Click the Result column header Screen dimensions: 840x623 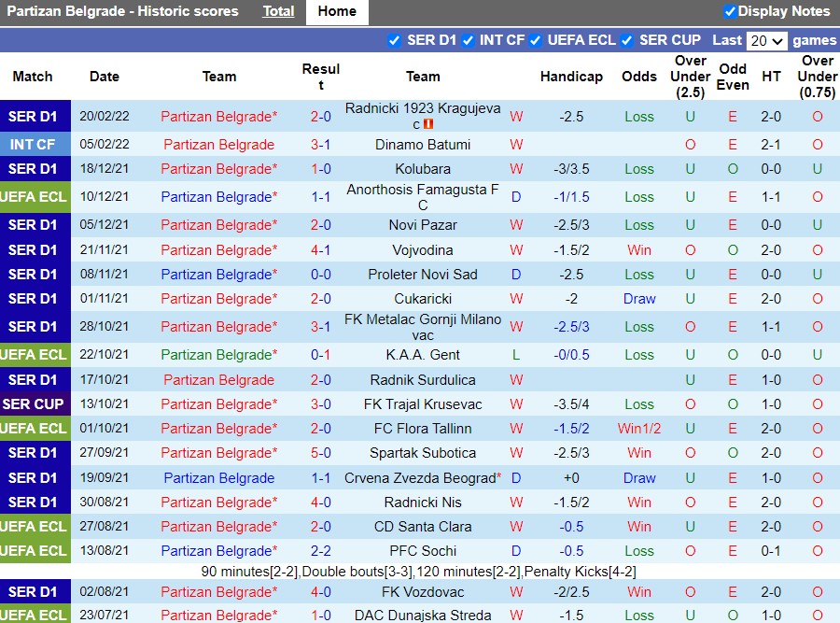pyautogui.click(x=321, y=77)
